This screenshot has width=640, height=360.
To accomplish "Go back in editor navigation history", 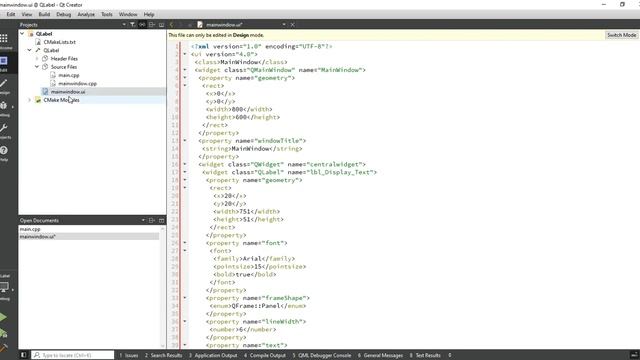I will (171, 24).
